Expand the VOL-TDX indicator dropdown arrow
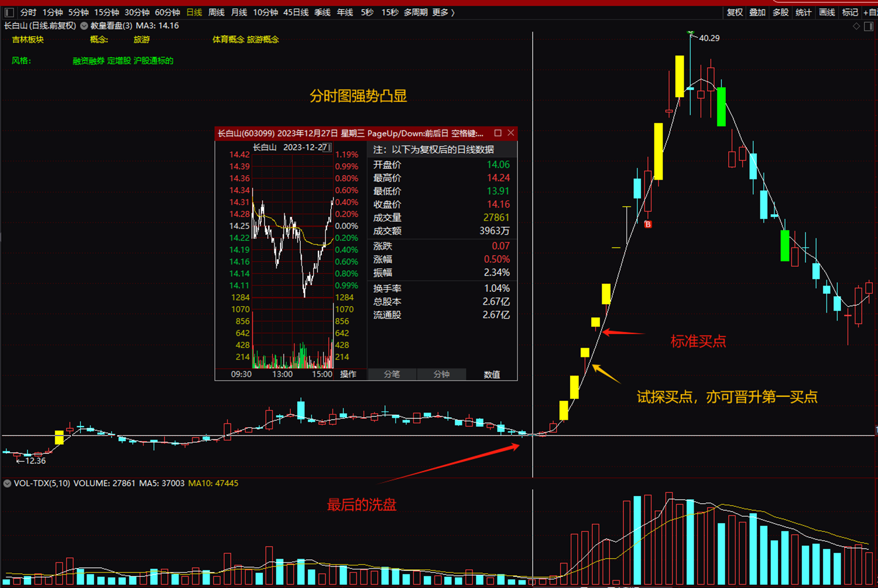 [7, 483]
